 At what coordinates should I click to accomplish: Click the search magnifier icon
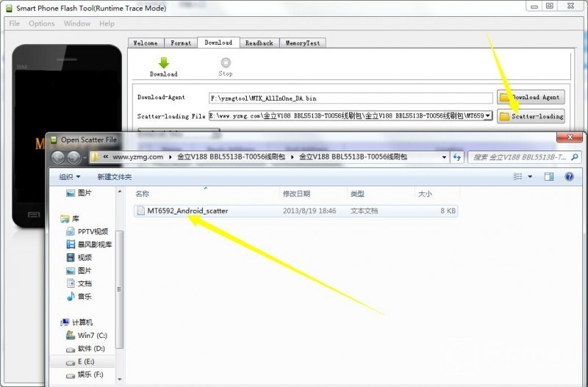pyautogui.click(x=575, y=157)
